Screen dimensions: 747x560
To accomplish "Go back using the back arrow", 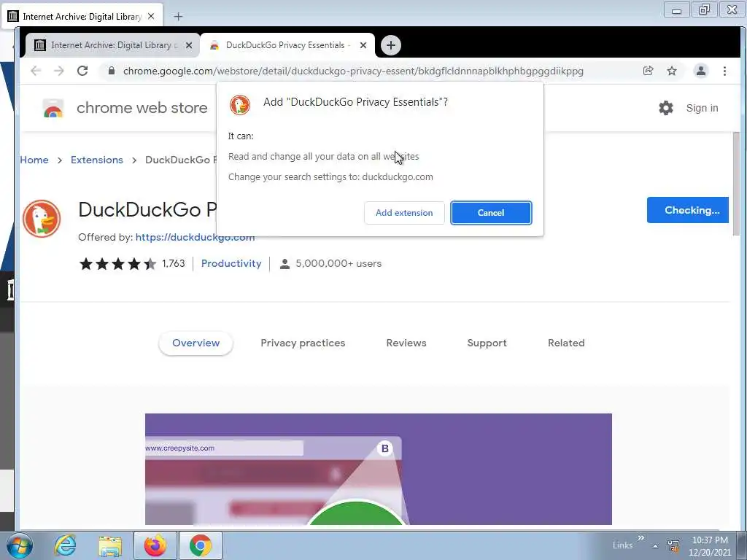I will (36, 71).
